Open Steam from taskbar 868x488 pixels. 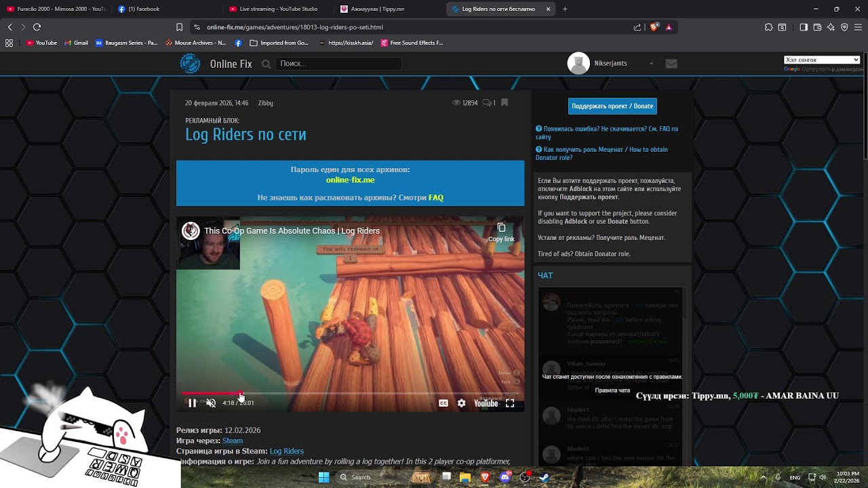click(x=544, y=477)
